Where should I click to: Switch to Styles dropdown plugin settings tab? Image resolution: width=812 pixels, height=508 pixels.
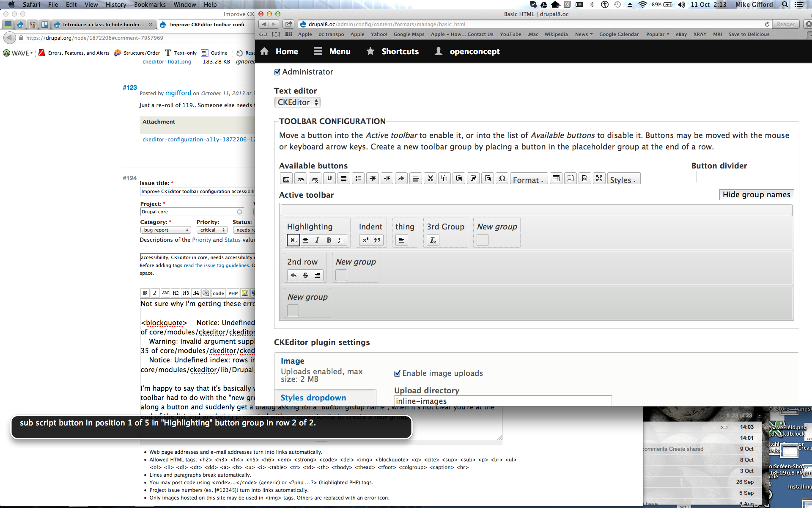[x=313, y=398]
